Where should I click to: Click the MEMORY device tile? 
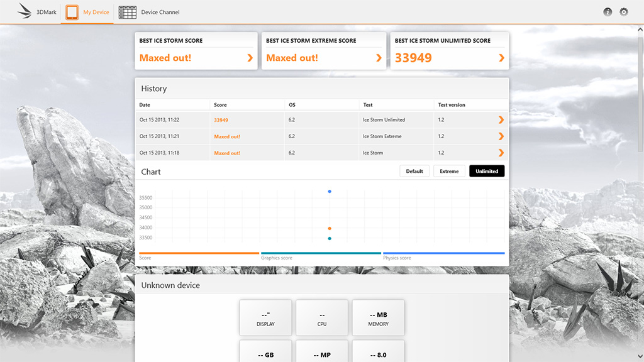(x=378, y=317)
